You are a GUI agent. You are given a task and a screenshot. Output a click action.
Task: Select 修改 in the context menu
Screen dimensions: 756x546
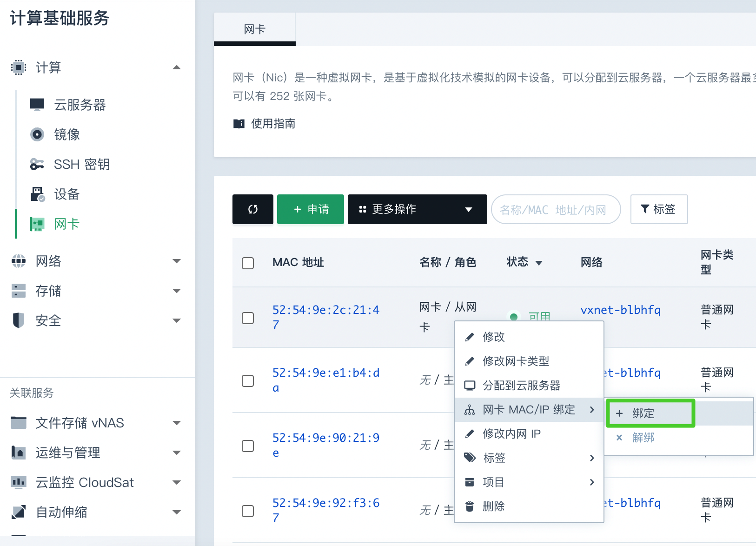(x=529, y=337)
